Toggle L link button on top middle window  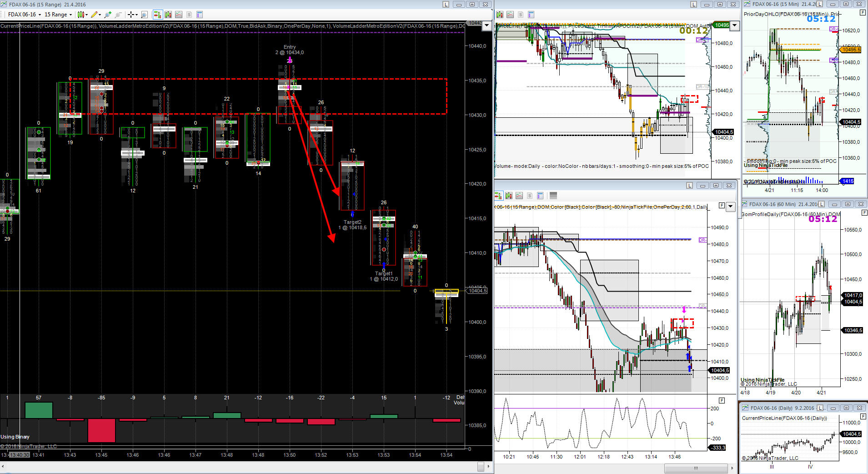[x=693, y=4]
